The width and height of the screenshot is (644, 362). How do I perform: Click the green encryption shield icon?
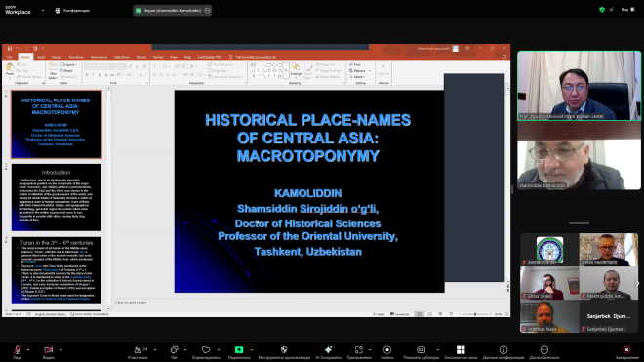click(602, 10)
